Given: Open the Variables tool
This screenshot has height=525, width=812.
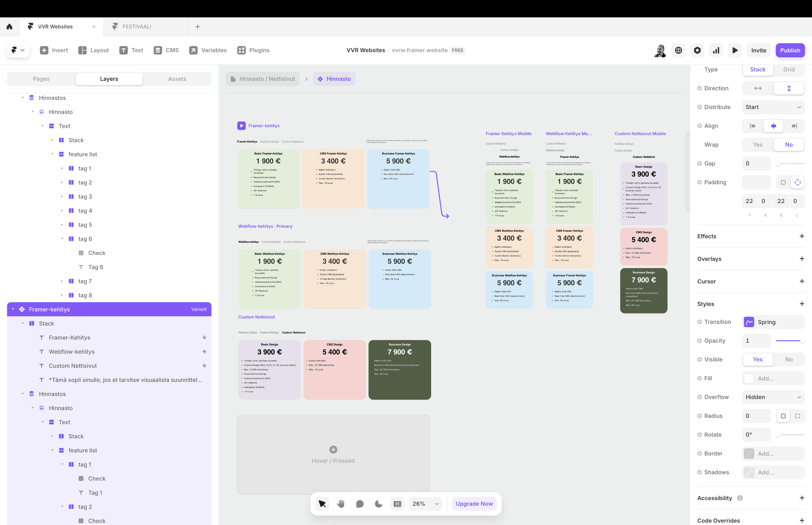Looking at the screenshot, I should click(208, 50).
